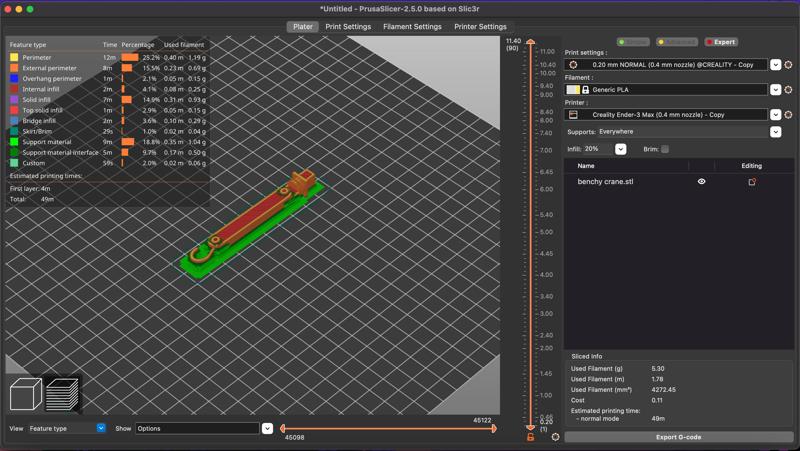Open printer settings gear icon
Image resolution: width=800 pixels, height=451 pixels.
[x=788, y=115]
